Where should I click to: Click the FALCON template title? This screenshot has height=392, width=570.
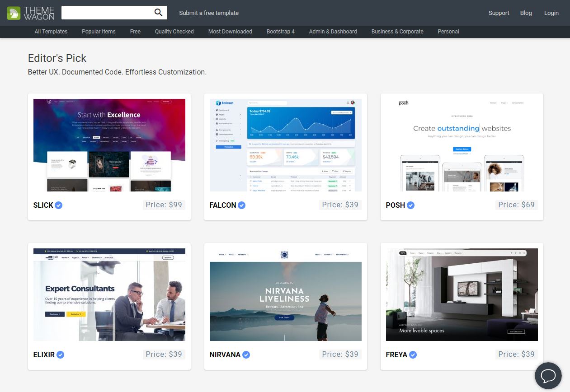(x=223, y=205)
